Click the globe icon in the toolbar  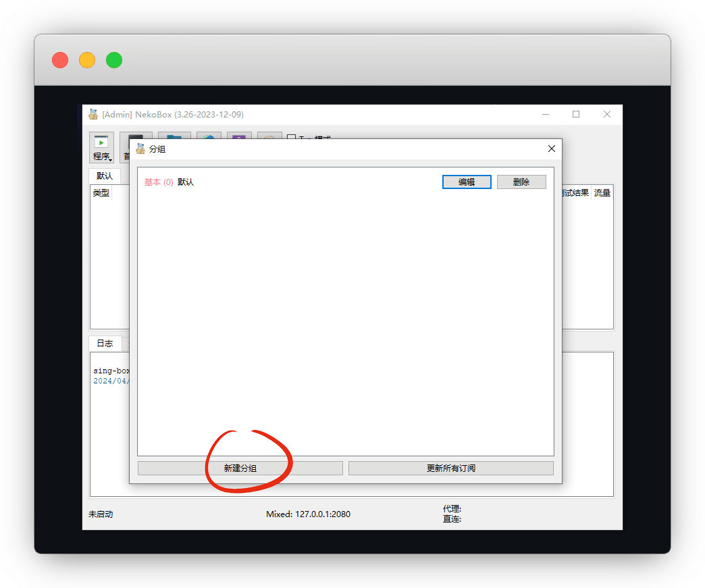pyautogui.click(x=209, y=136)
